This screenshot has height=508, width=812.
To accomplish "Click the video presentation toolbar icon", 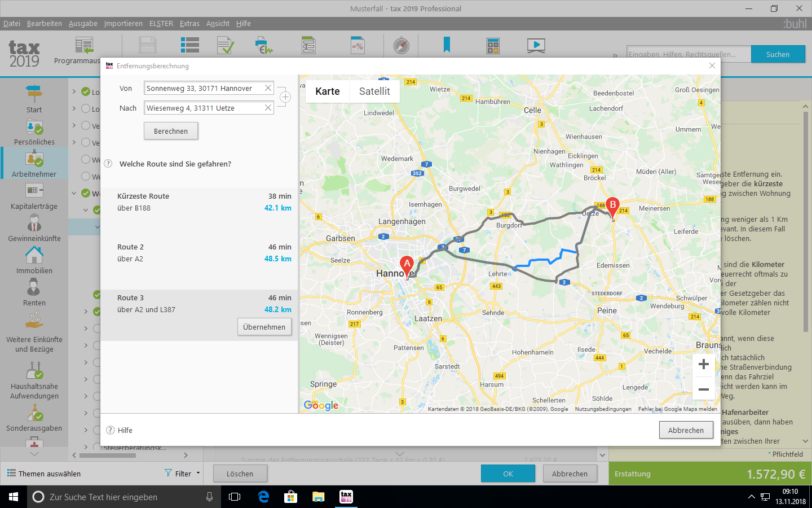I will pos(536,46).
